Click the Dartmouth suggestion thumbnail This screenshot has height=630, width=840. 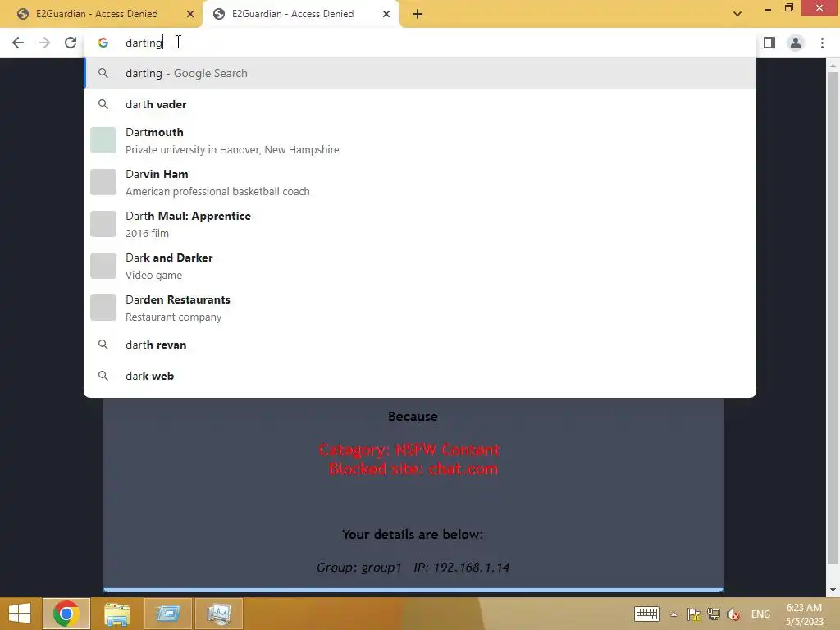click(103, 140)
